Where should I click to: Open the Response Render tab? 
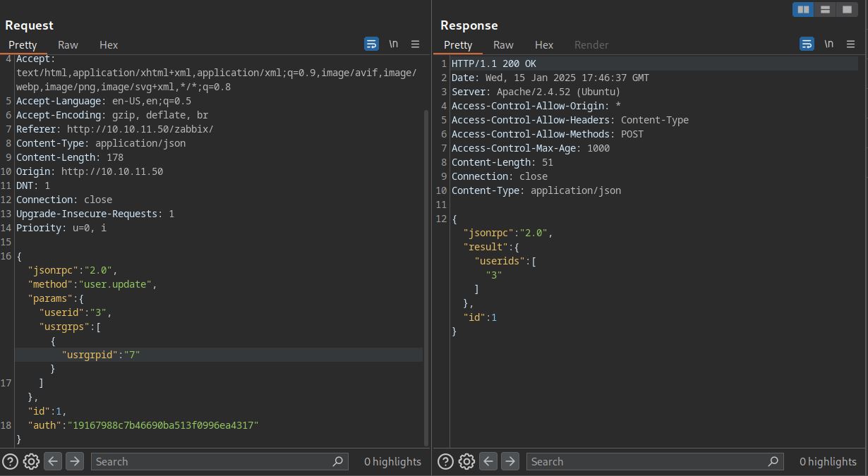[591, 44]
